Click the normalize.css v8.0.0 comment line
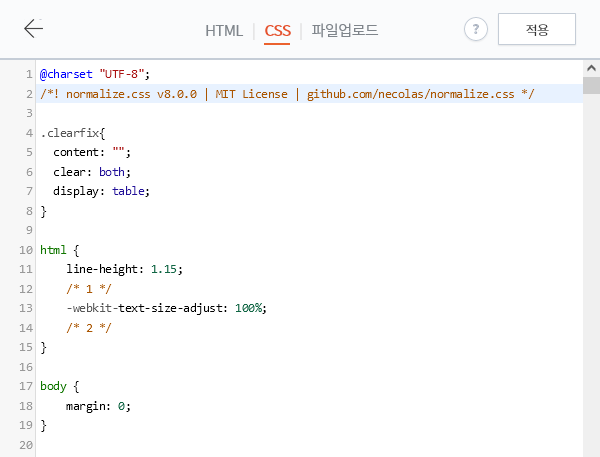 pos(287,94)
